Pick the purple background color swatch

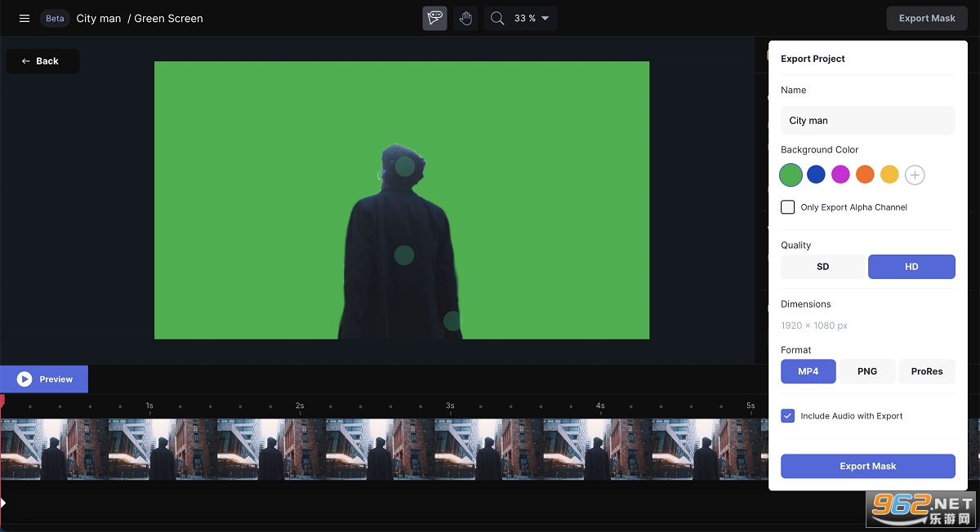(x=840, y=175)
